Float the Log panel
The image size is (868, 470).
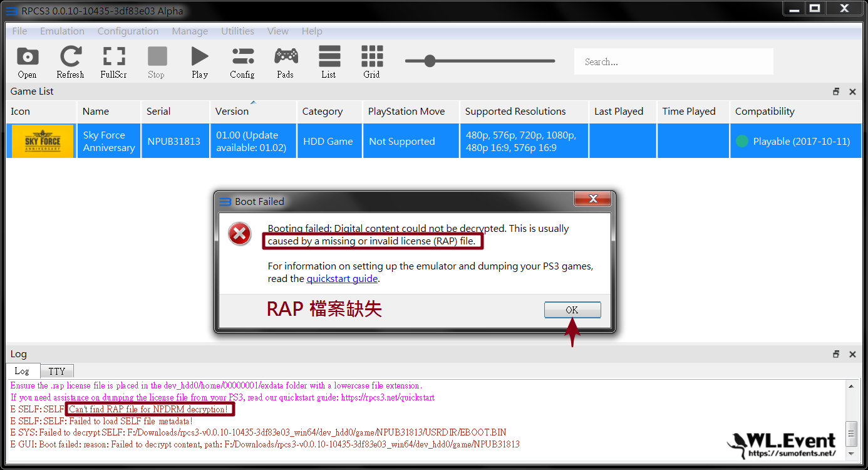pyautogui.click(x=836, y=354)
